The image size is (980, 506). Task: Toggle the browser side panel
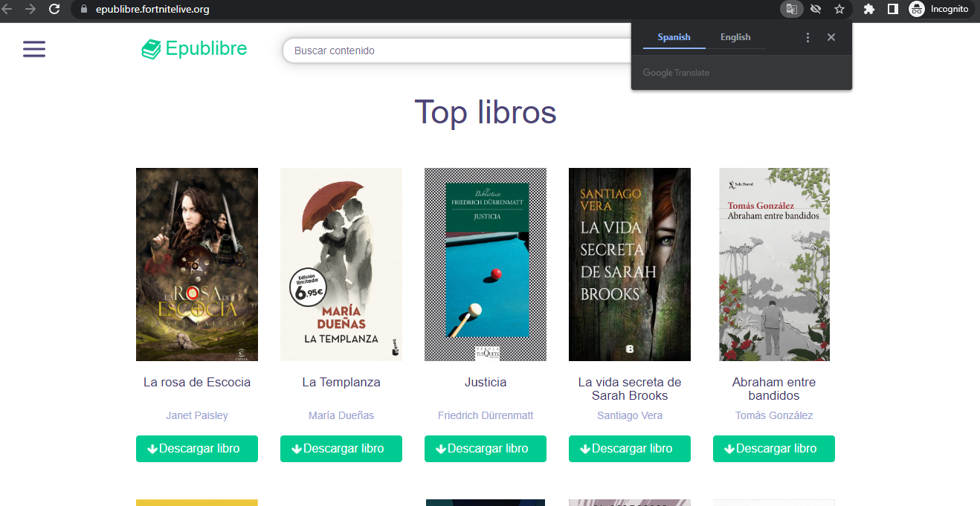[x=893, y=9]
